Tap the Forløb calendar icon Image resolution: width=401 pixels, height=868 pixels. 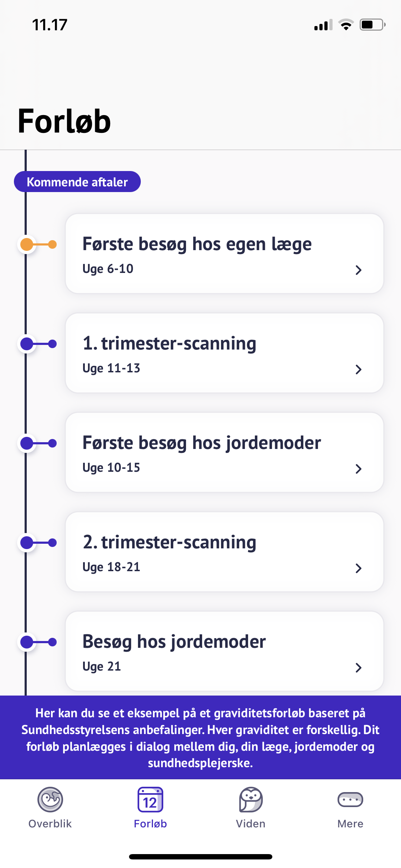click(150, 799)
